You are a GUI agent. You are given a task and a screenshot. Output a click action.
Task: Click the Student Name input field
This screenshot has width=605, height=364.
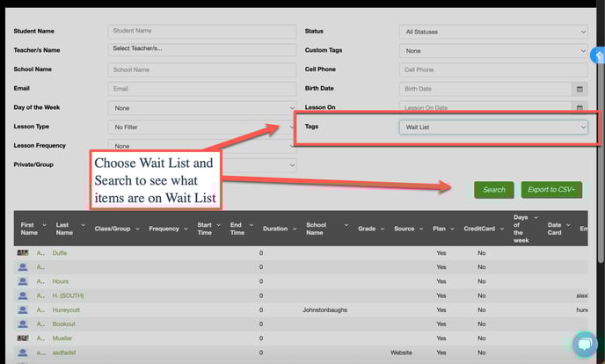coord(201,32)
